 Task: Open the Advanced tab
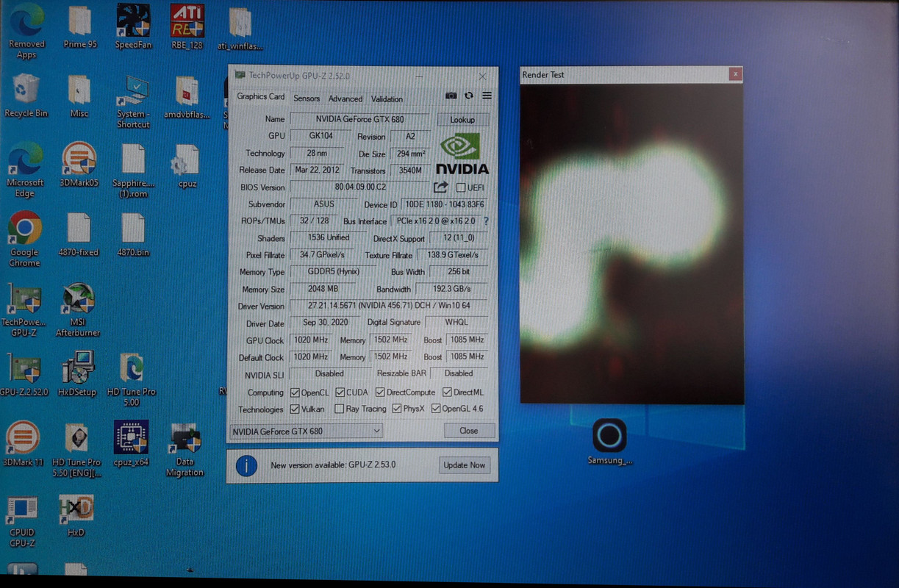[345, 98]
